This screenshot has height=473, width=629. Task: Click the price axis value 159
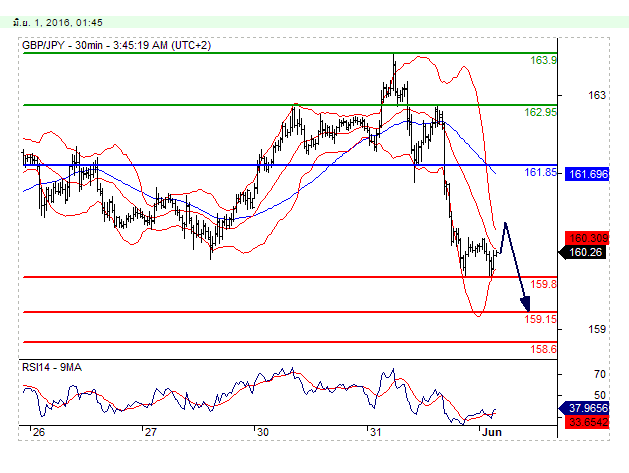pyautogui.click(x=597, y=329)
